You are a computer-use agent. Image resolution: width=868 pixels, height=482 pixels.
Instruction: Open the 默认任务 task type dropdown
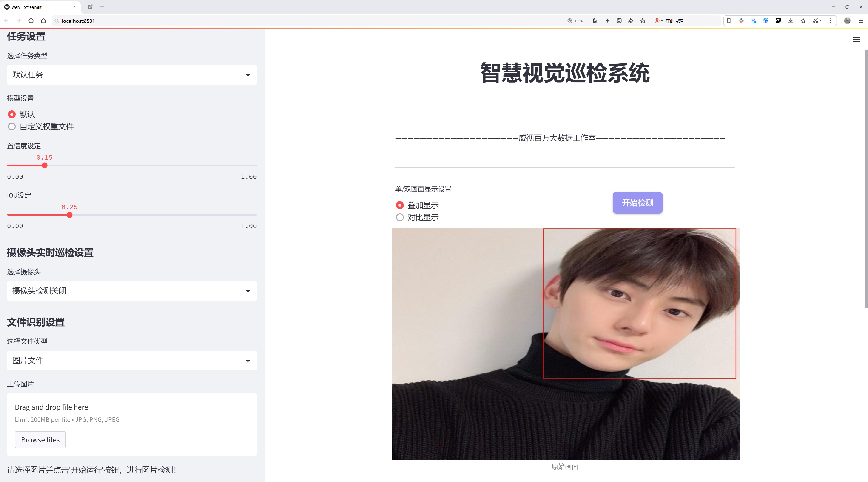[x=132, y=75]
